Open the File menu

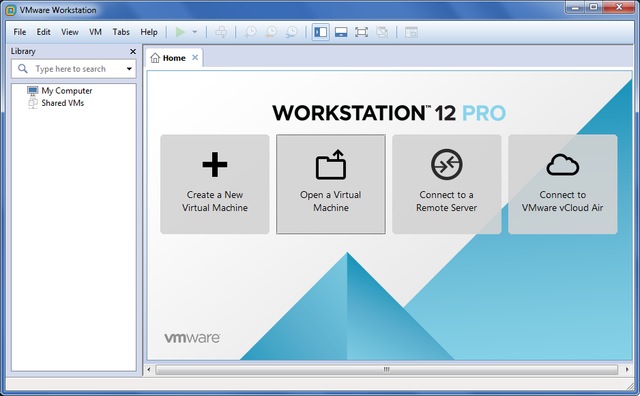[x=20, y=32]
